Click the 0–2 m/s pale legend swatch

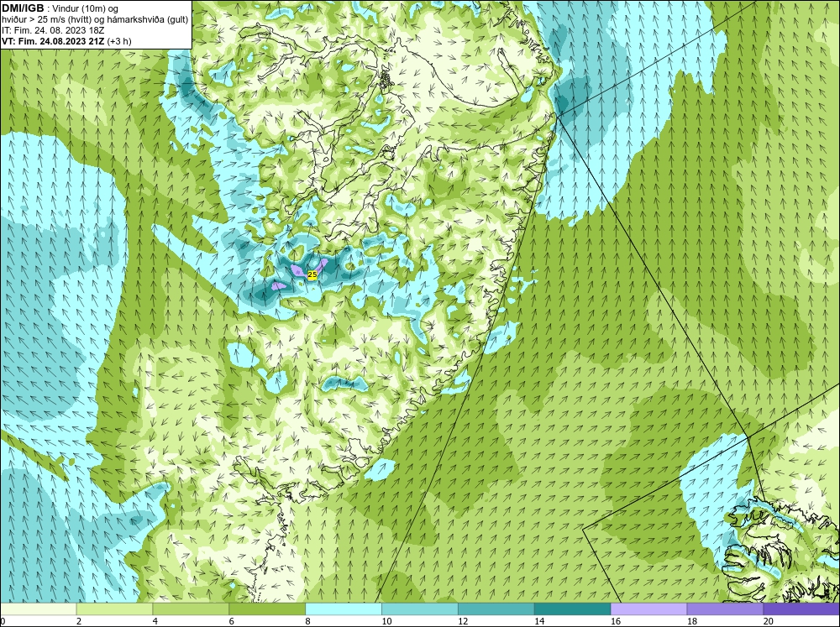(39, 609)
